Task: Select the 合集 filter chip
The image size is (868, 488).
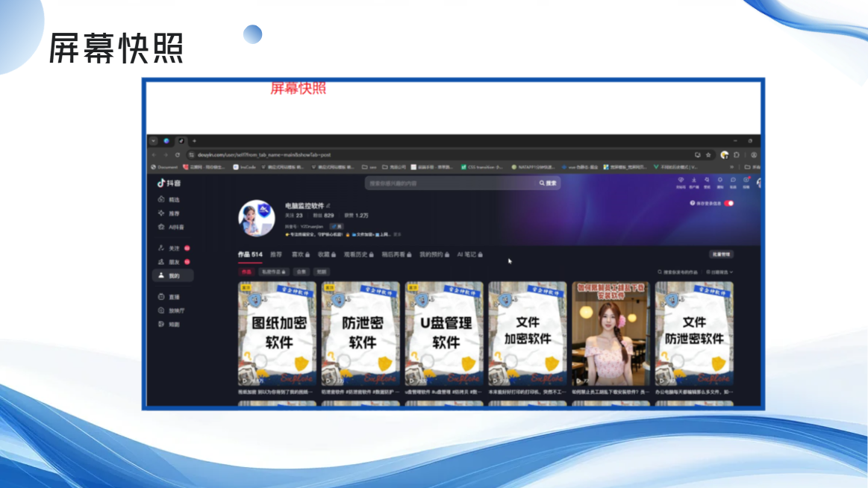Action: 301,272
